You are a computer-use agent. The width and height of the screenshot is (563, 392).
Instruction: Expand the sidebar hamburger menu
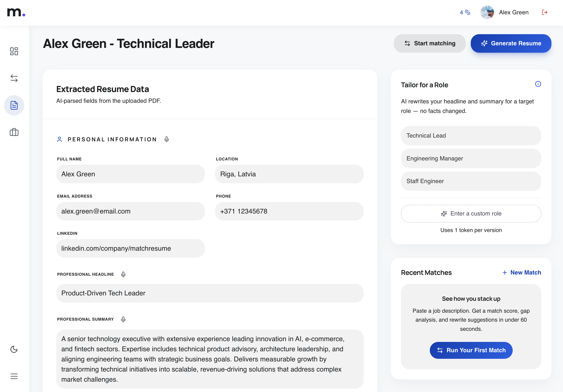(x=14, y=376)
